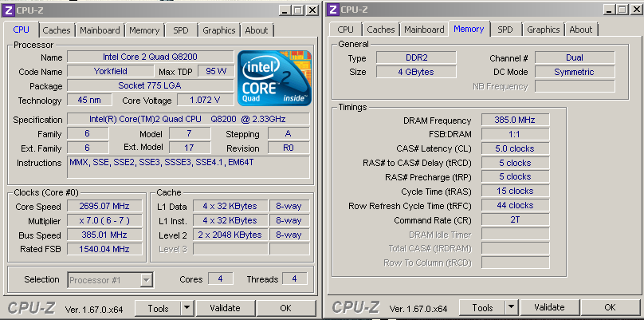Click the Instructions list MMX, SSE text
This screenshot has width=644, height=320.
(188, 167)
